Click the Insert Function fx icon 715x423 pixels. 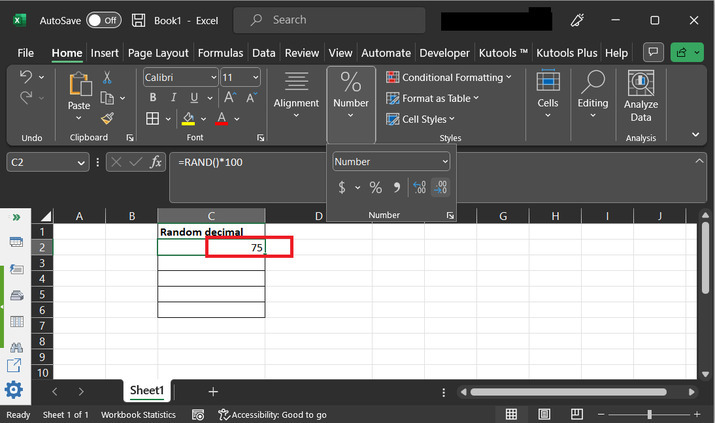point(156,162)
